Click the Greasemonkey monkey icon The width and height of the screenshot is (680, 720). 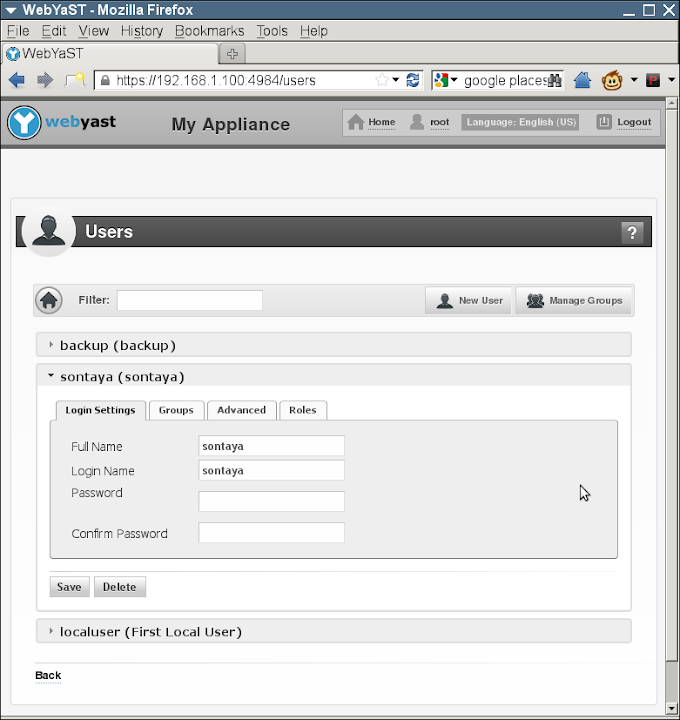[612, 80]
